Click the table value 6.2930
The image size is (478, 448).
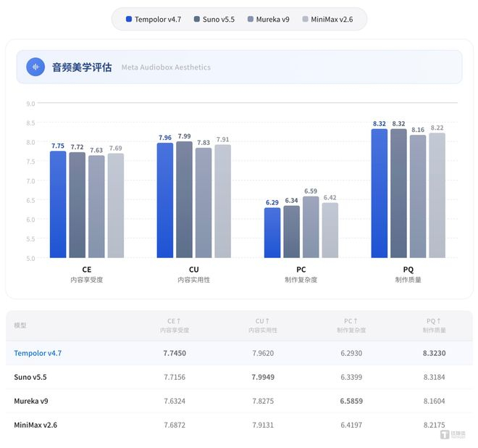tap(351, 353)
